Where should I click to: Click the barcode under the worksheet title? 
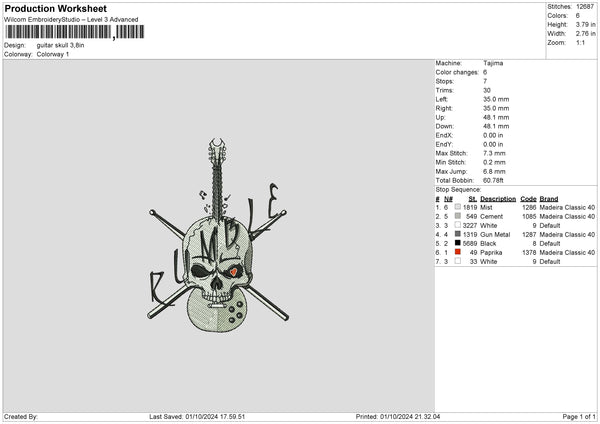pyautogui.click(x=58, y=33)
